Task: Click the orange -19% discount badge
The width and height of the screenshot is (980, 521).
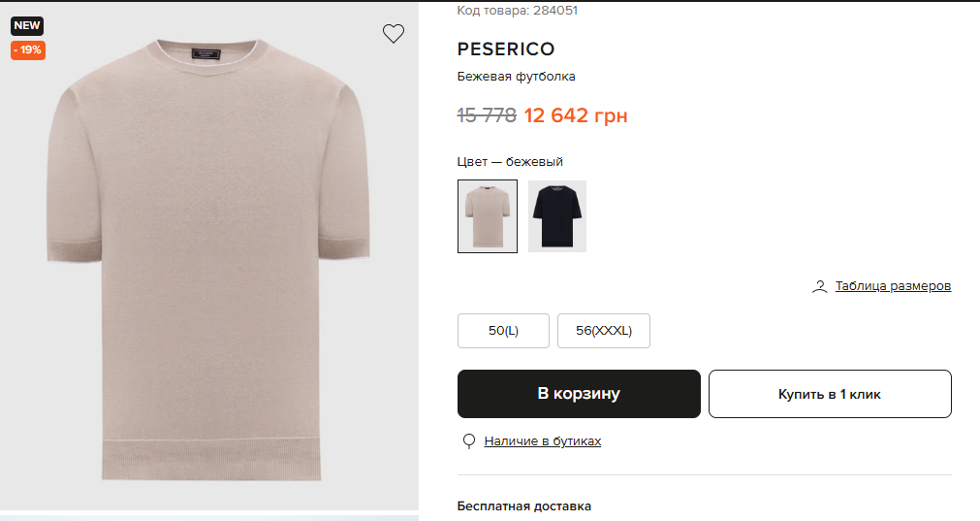Action: (28, 49)
